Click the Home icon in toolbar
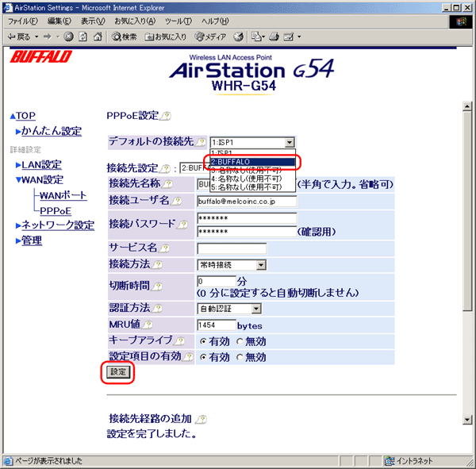 (98, 37)
